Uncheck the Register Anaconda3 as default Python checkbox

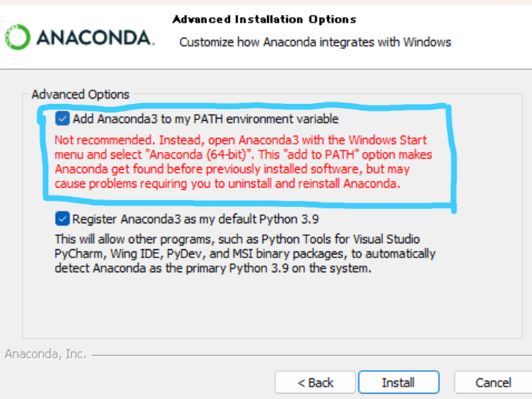62,219
